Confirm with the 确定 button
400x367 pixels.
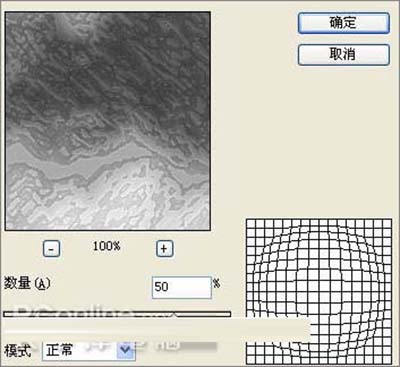click(344, 23)
